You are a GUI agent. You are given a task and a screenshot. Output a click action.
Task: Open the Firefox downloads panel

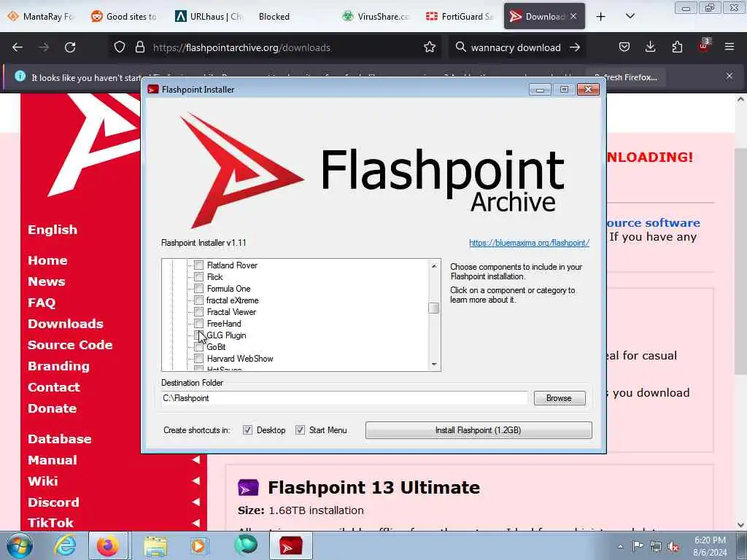tap(650, 47)
